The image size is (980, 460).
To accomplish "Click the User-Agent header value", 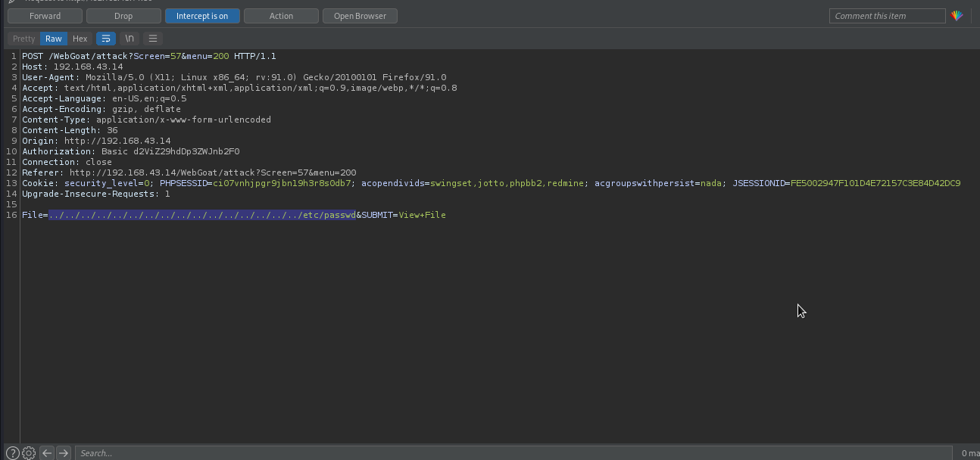I will click(266, 77).
